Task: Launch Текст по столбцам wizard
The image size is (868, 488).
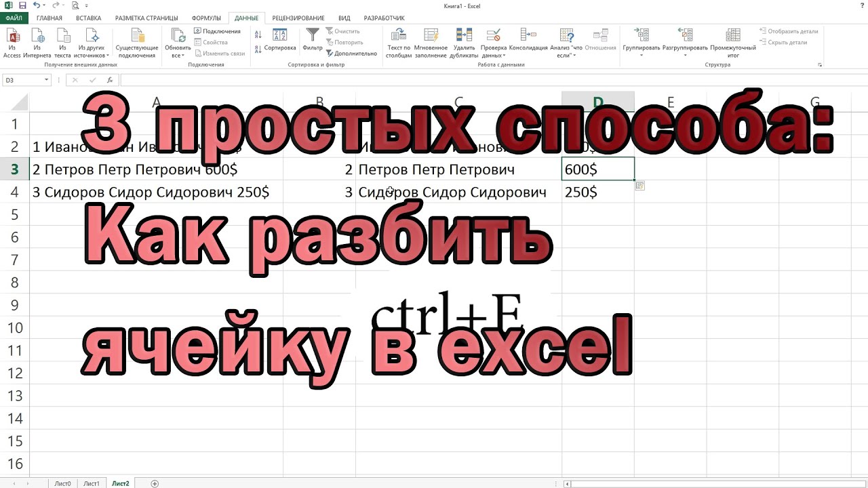Action: click(x=398, y=43)
